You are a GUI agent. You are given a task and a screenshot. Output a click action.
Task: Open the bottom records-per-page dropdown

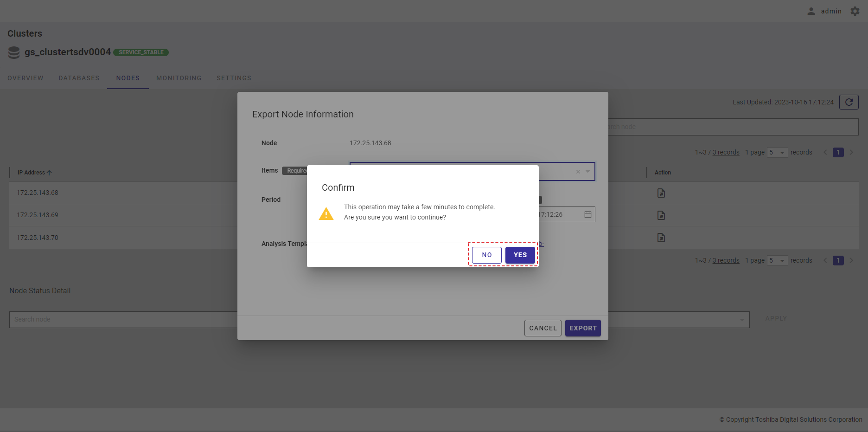tap(778, 260)
